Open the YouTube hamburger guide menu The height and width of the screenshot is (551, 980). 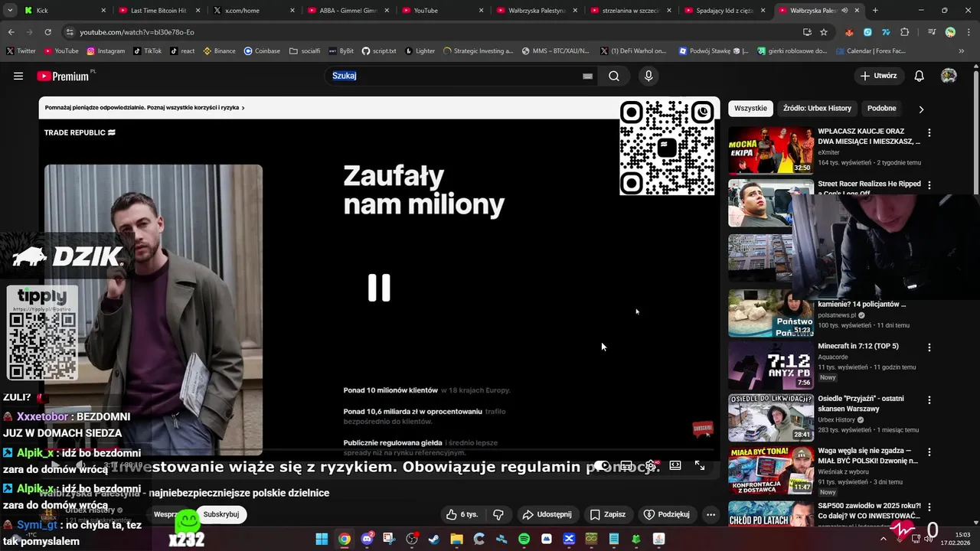pos(18,76)
